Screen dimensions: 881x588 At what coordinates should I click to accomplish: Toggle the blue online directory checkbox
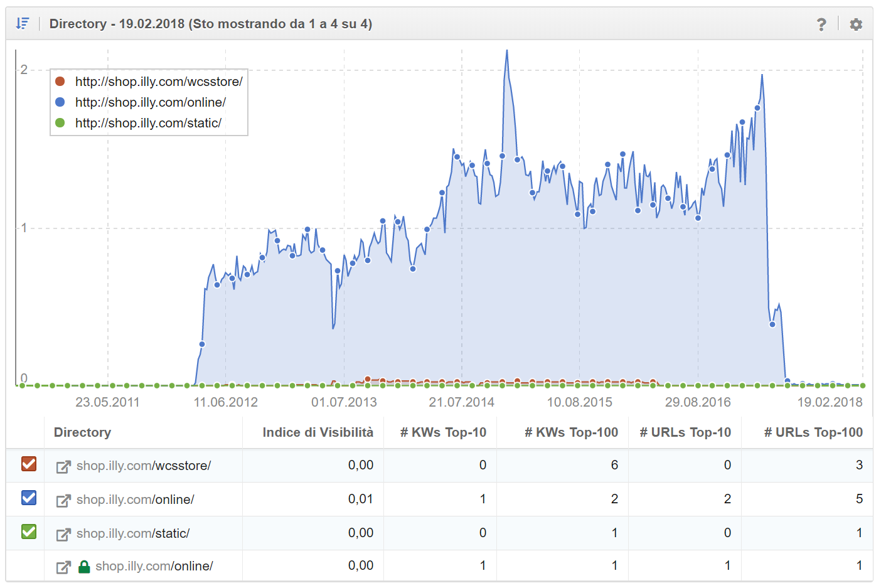[x=29, y=498]
